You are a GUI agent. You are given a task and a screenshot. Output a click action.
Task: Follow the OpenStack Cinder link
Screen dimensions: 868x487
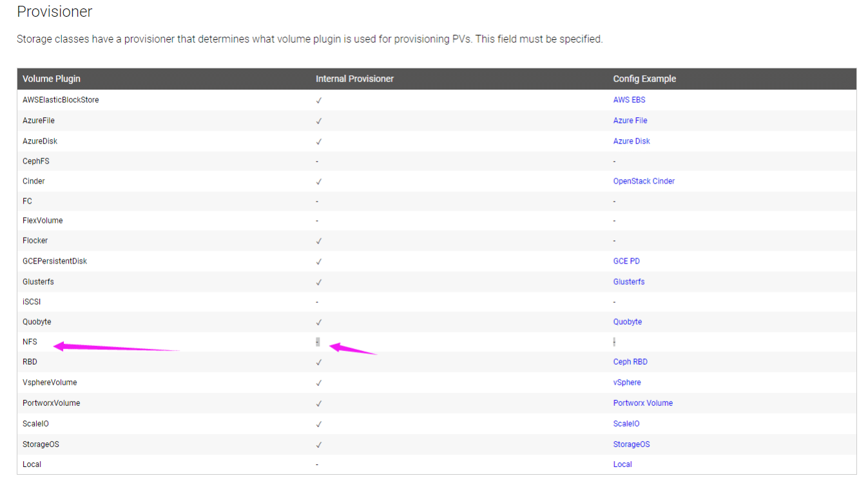point(644,181)
